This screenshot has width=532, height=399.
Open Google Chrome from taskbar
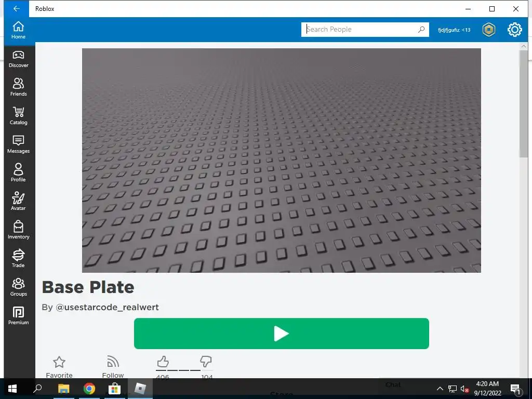point(89,389)
